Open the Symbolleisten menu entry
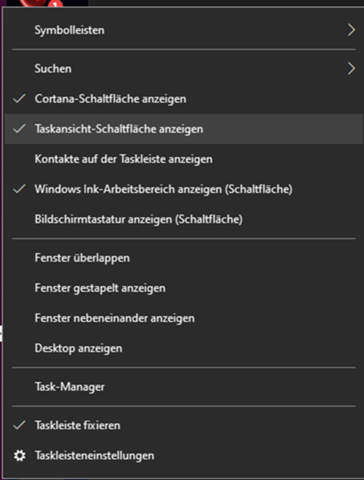The height and width of the screenshot is (480, 364). pyautogui.click(x=184, y=30)
